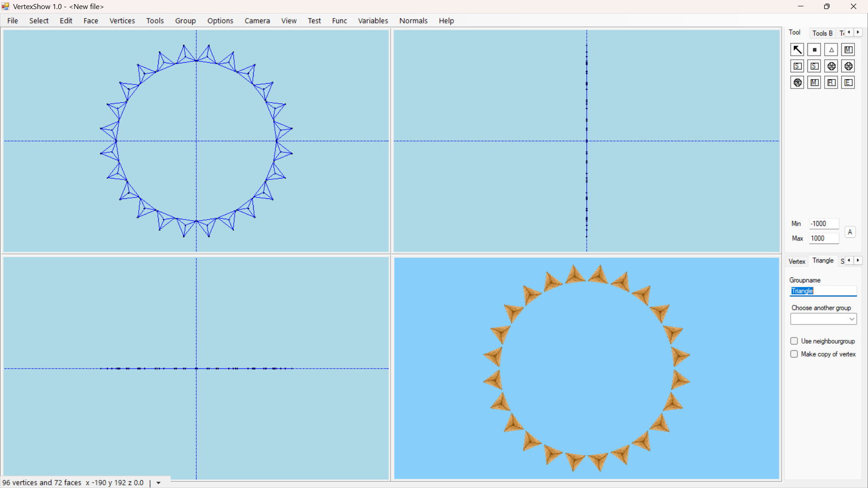This screenshot has height=488, width=868.
Task: Select the small square vertex tool
Action: [814, 50]
